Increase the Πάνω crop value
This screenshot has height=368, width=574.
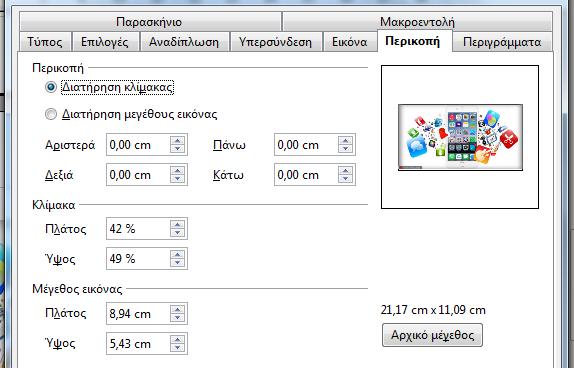click(346, 140)
